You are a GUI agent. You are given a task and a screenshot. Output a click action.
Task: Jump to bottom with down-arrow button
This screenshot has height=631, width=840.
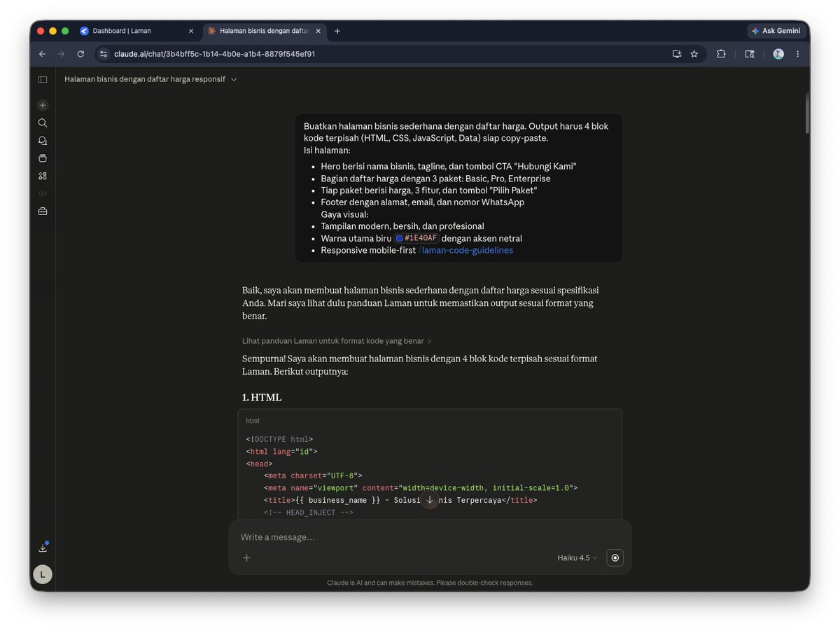[x=430, y=500]
